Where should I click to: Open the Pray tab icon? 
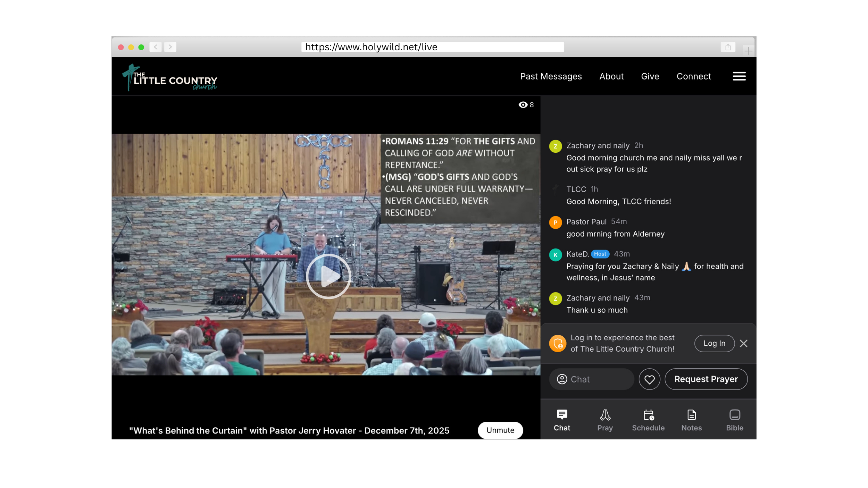point(605,415)
